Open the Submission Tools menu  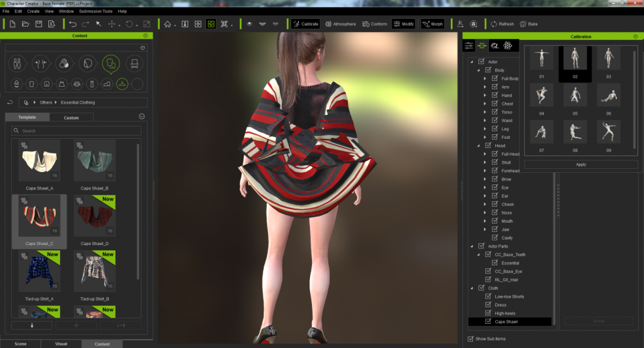point(95,11)
